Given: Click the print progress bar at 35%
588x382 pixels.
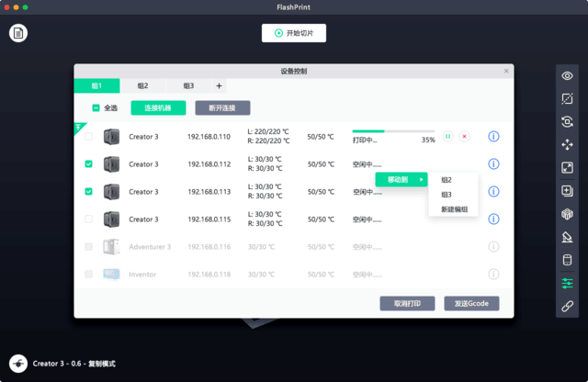Looking at the screenshot, I should point(393,131).
